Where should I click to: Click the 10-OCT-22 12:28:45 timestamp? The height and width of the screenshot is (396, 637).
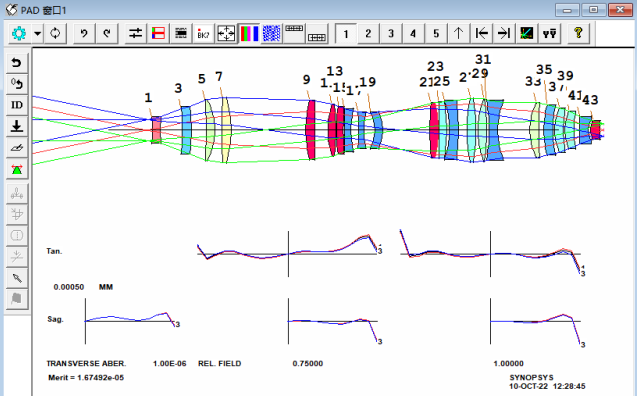[x=547, y=386]
